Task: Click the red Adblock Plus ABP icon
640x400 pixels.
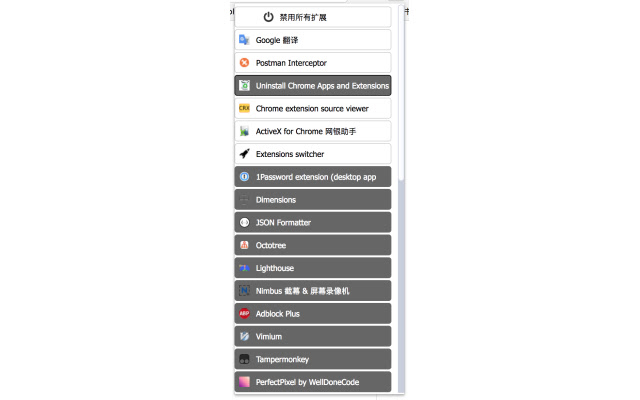Action: click(244, 313)
